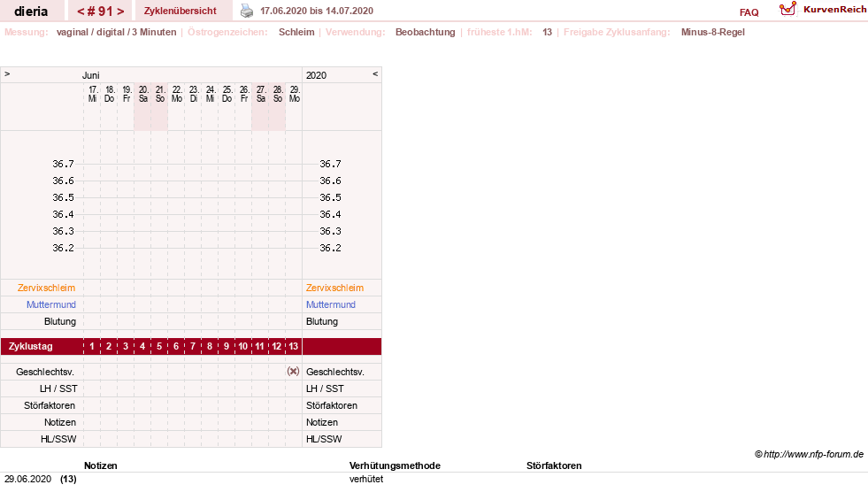Click the 2020 year header
This screenshot has width=868, height=500.
(316, 75)
